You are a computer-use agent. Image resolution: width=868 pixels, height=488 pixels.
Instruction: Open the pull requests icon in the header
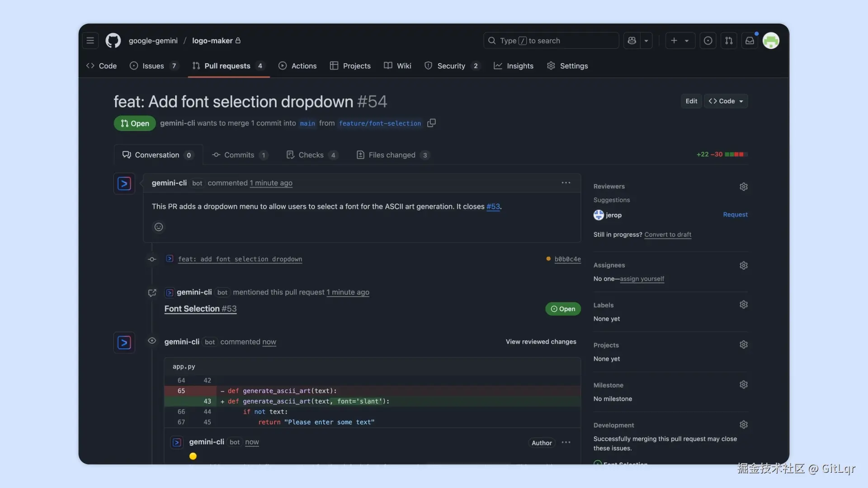[x=729, y=41]
